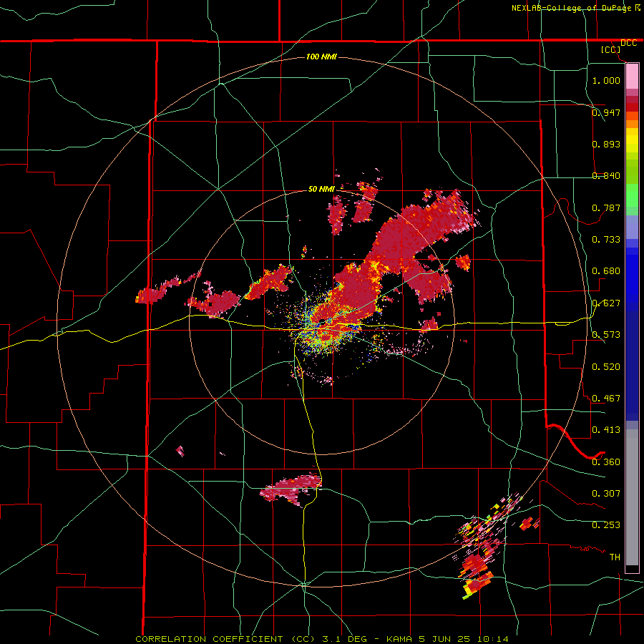Click the 0.520 legend value
Viewport: 644px width, 644px height.
click(x=606, y=366)
